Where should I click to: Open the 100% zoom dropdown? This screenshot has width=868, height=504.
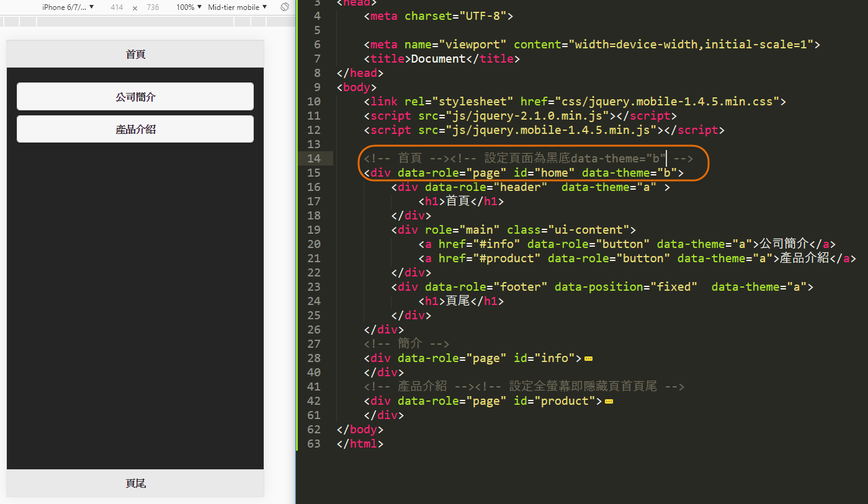pyautogui.click(x=189, y=7)
